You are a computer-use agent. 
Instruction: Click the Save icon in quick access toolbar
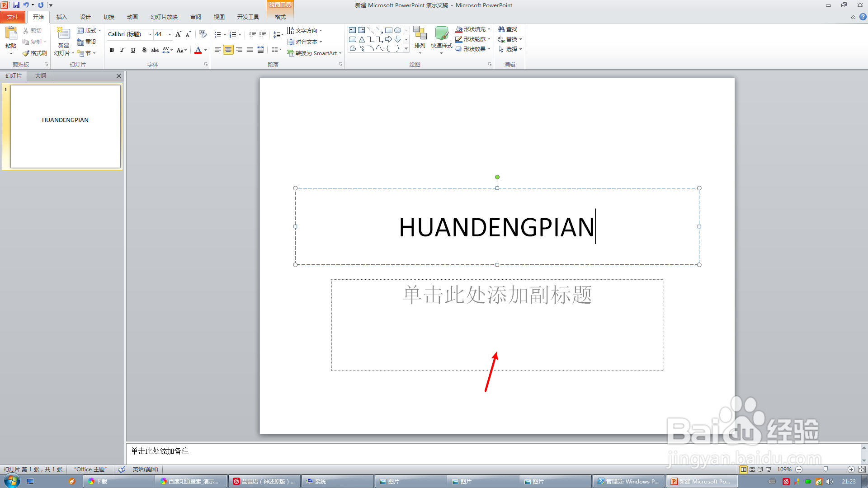(16, 5)
